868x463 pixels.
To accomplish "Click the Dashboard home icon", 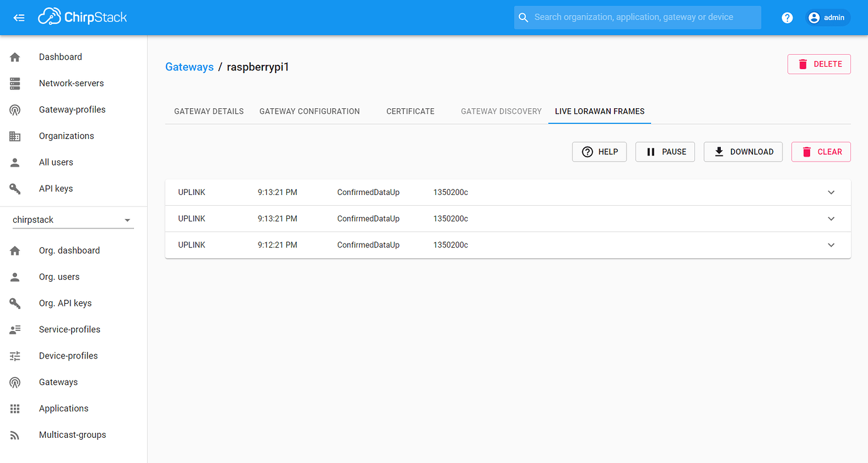I will pos(15,57).
